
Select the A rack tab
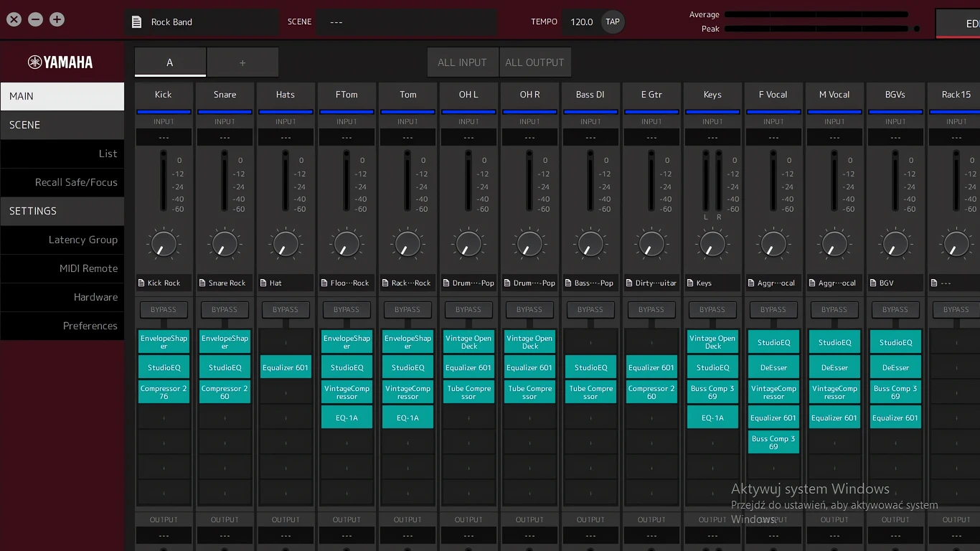(170, 62)
